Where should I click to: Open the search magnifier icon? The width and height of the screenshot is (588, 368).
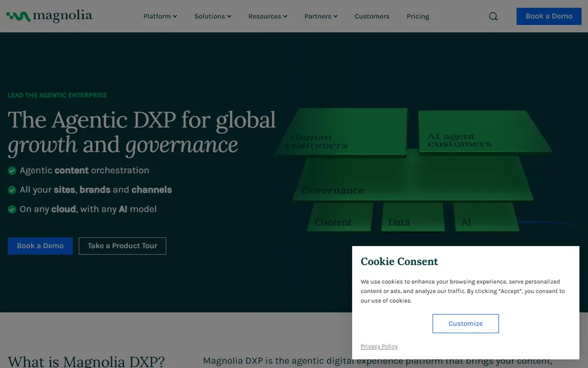point(493,17)
